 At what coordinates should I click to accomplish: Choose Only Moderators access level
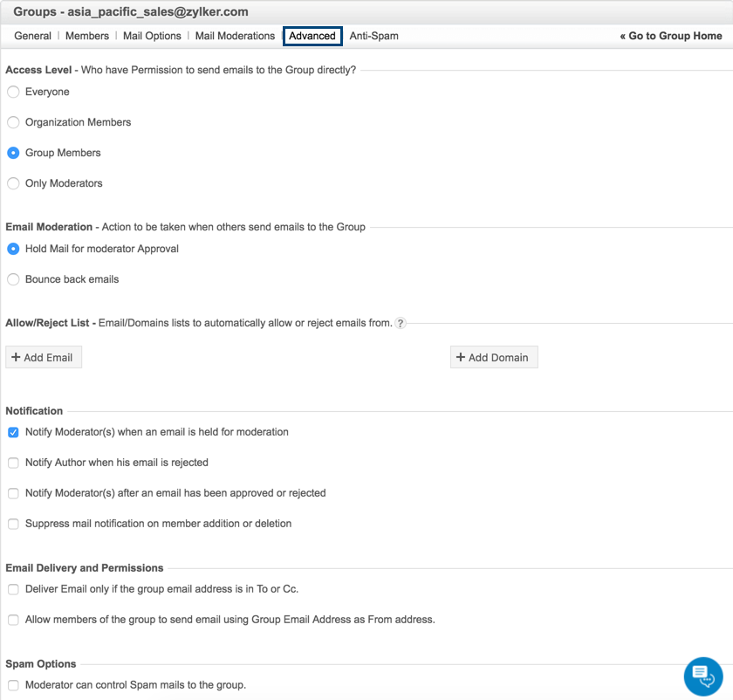tap(13, 183)
